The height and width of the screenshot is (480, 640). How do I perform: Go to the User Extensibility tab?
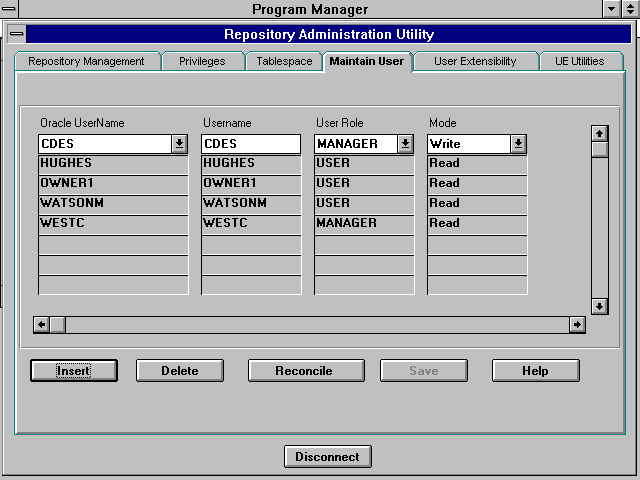click(x=475, y=61)
